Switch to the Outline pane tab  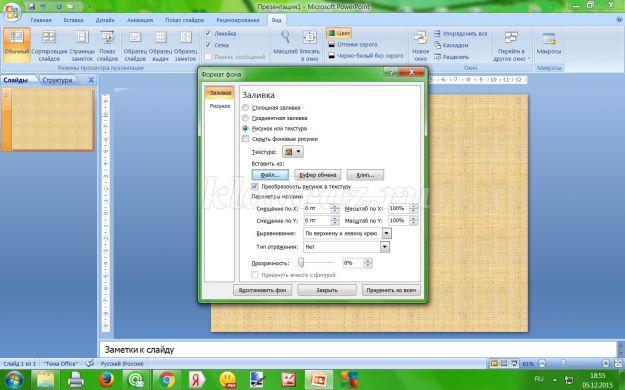[57, 80]
